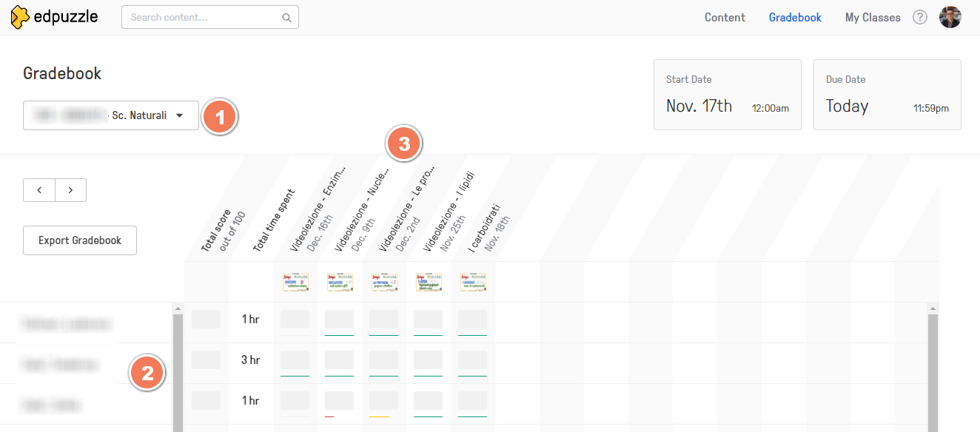Screen dimensions: 980x432
Task: Open Videolezione Enzimi video thumbnail
Action: [295, 282]
